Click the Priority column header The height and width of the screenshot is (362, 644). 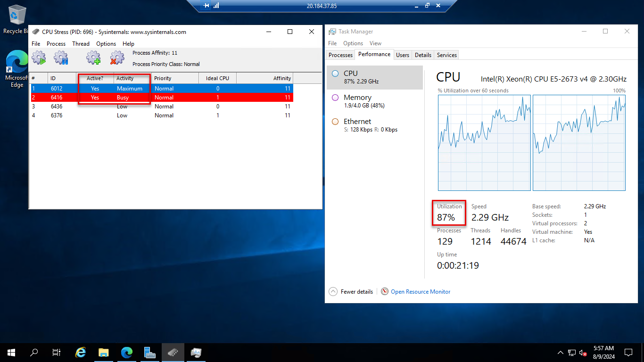pos(175,78)
